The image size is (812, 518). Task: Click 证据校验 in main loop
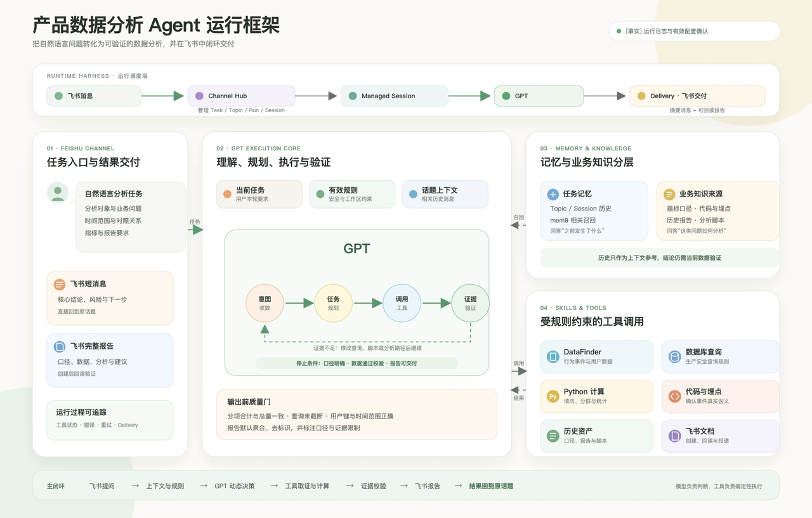[x=373, y=486]
